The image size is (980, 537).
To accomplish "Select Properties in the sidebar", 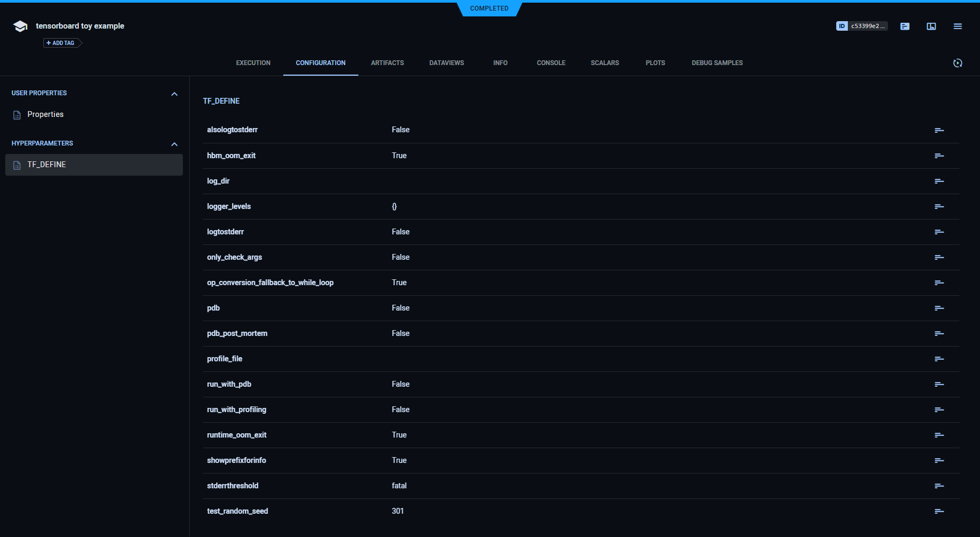I will pos(45,114).
